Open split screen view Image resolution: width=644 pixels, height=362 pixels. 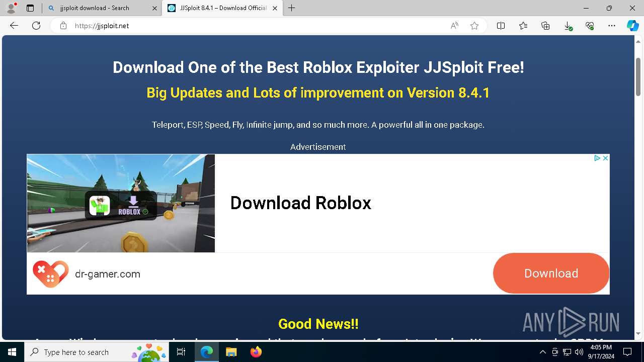(501, 26)
